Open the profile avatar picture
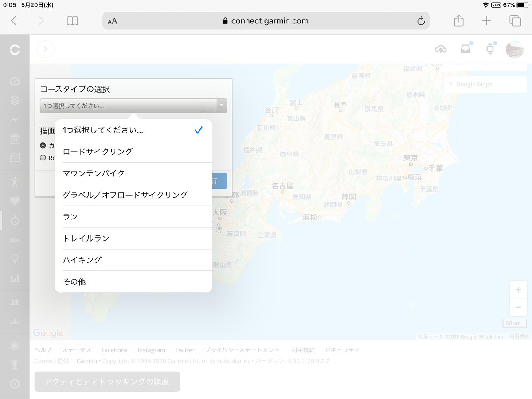This screenshot has width=532, height=399. point(514,49)
